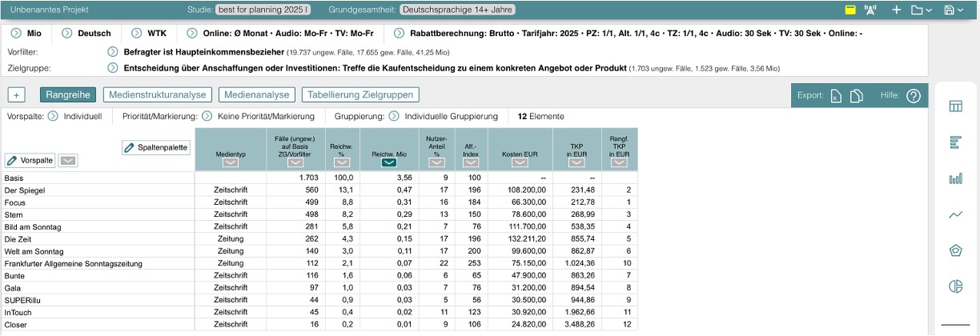This screenshot has height=336, width=980.
Task: Open the Mio setting arrow
Action: click(x=16, y=34)
